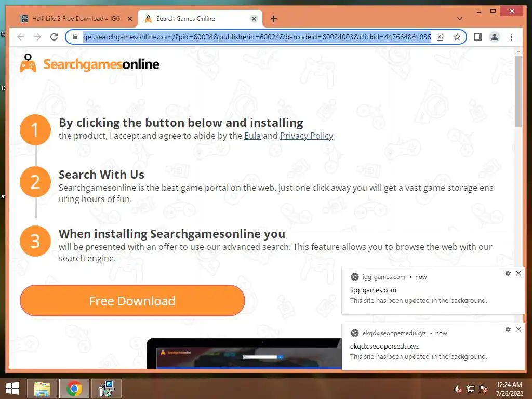Click the Search With Us heading
The height and width of the screenshot is (399, 532).
point(101,175)
